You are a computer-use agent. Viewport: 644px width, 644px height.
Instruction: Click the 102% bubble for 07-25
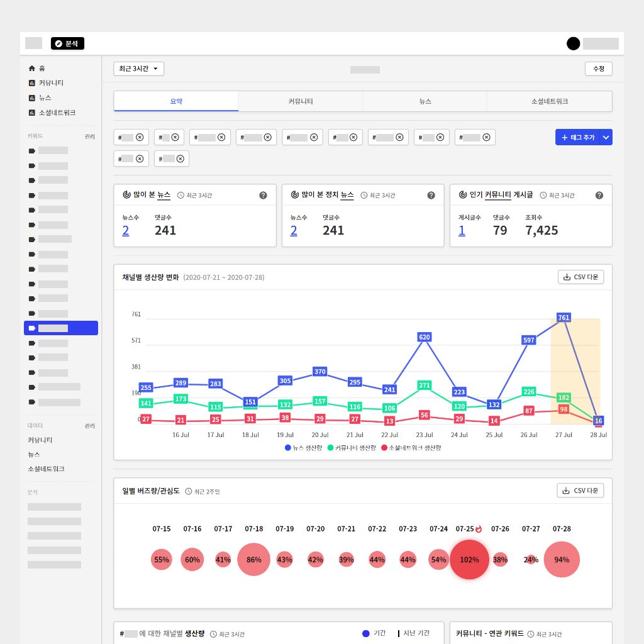(x=469, y=559)
